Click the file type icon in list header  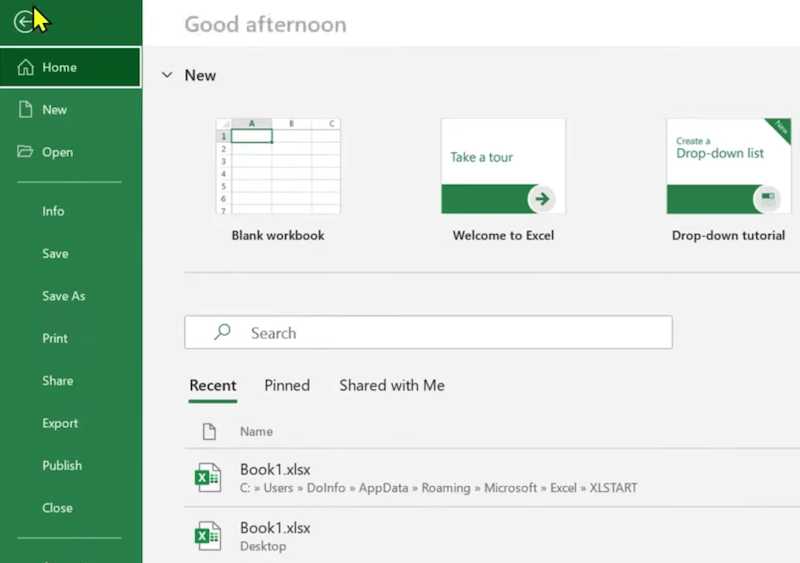point(209,431)
